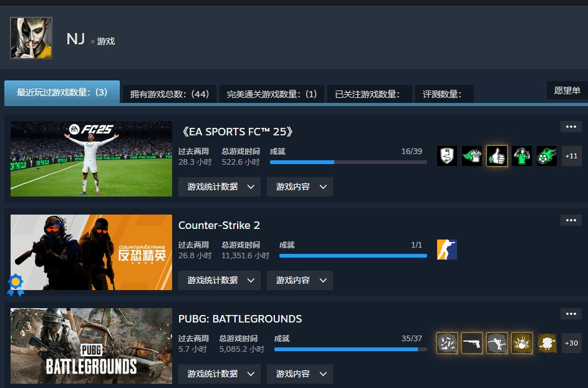Screen dimensions: 588x388
Task: Click the 成就 label for EA SPORTS FC 25
Action: pyautogui.click(x=277, y=151)
